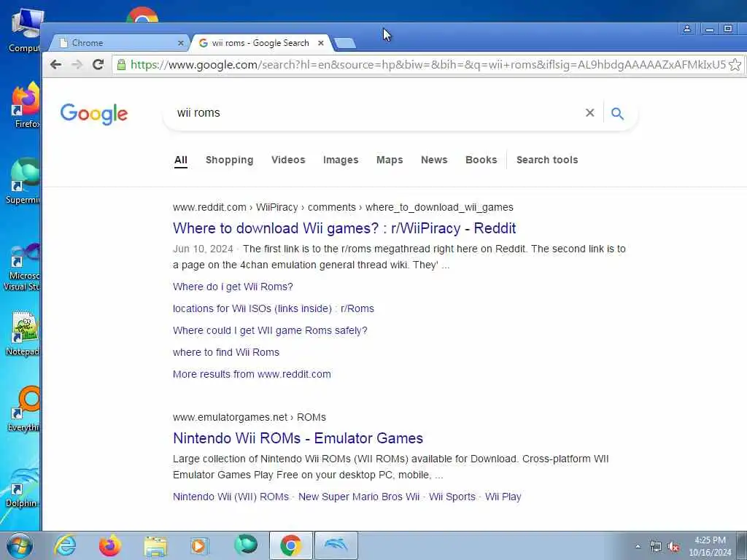The width and height of the screenshot is (747, 560).
Task: Open 'Nintendo Wii ROMs - Emulator Games' result
Action: [x=298, y=438]
